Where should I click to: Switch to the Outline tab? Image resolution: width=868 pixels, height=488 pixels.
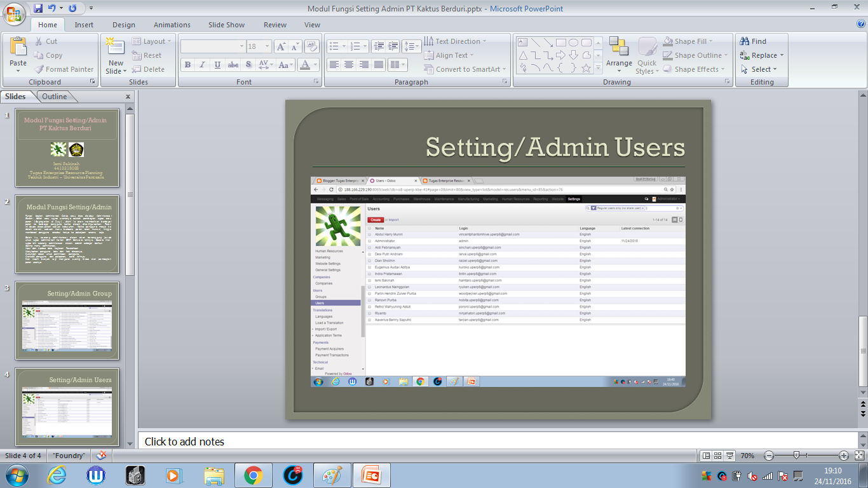pos(55,96)
